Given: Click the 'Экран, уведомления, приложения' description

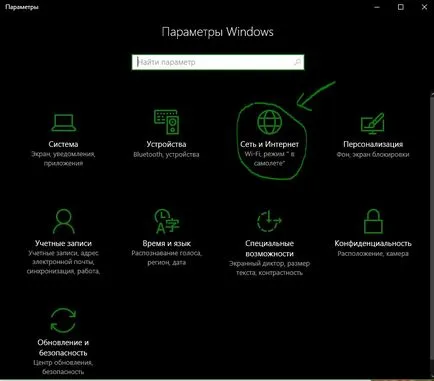Looking at the screenshot, I should 63,159.
